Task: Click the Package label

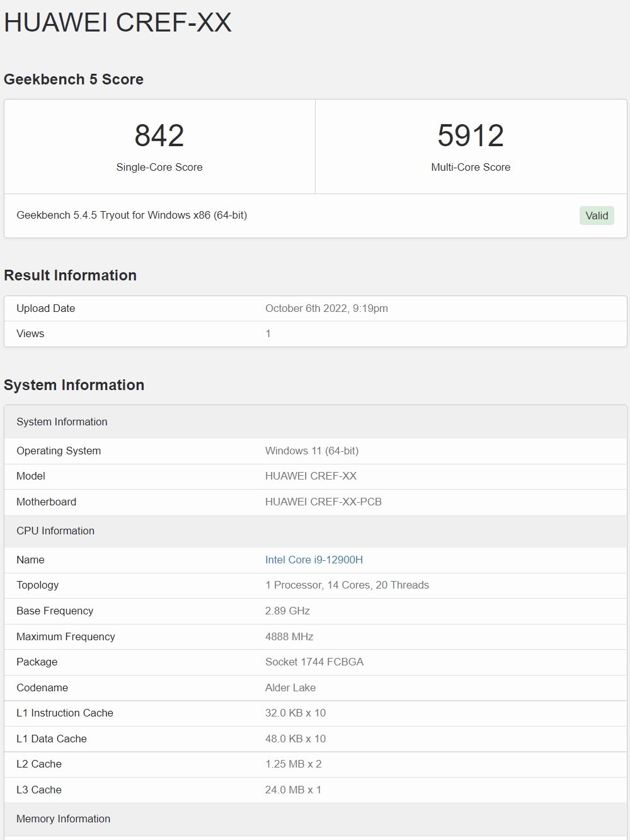Action: coord(37,662)
